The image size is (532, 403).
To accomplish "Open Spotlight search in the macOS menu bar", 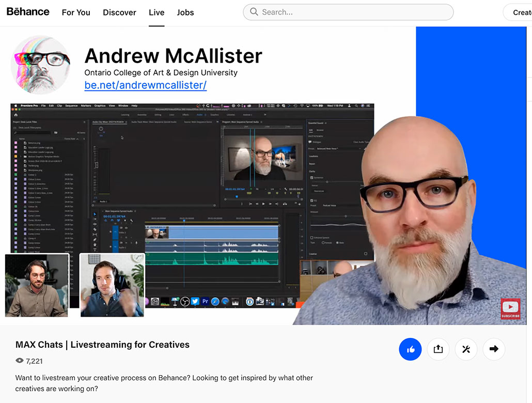I will 356,106.
